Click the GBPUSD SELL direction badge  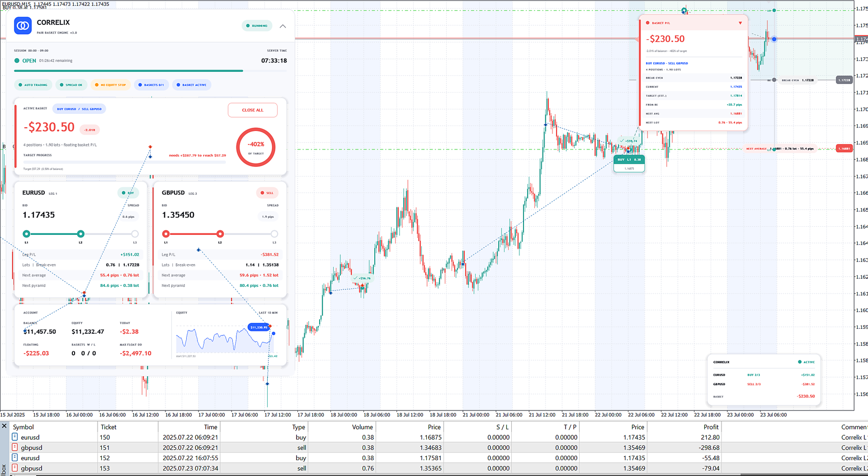[x=267, y=193]
